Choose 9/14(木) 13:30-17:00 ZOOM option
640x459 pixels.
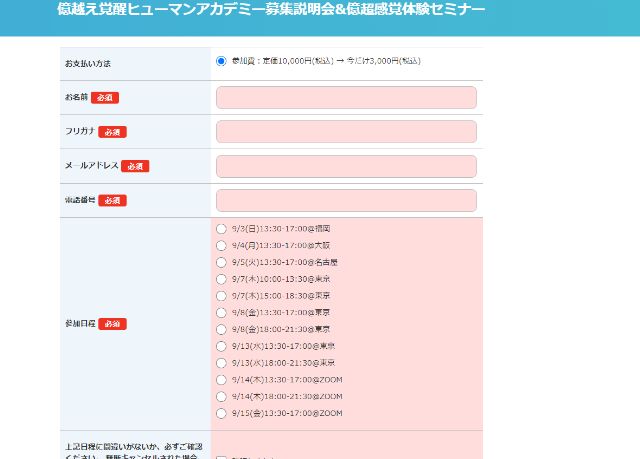click(x=221, y=380)
